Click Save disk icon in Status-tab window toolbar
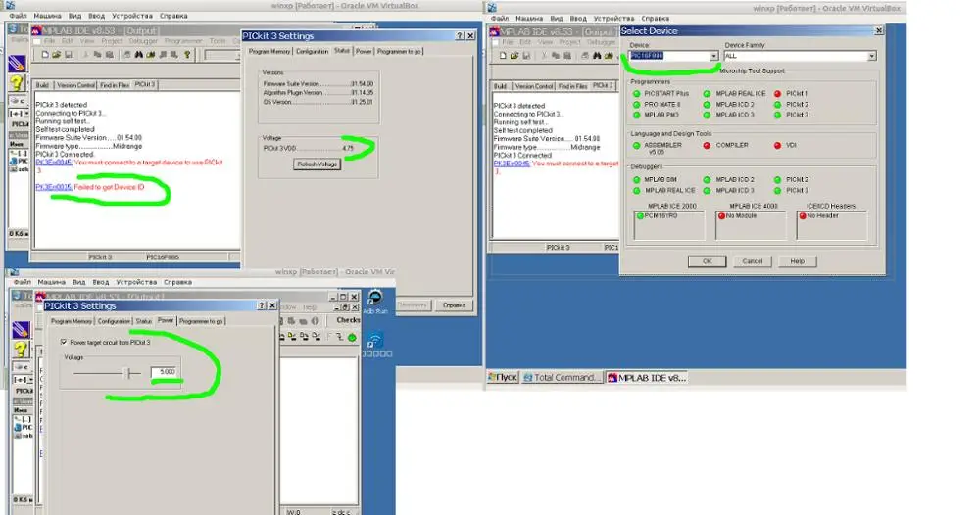This screenshot has height=515, width=980. [69, 55]
